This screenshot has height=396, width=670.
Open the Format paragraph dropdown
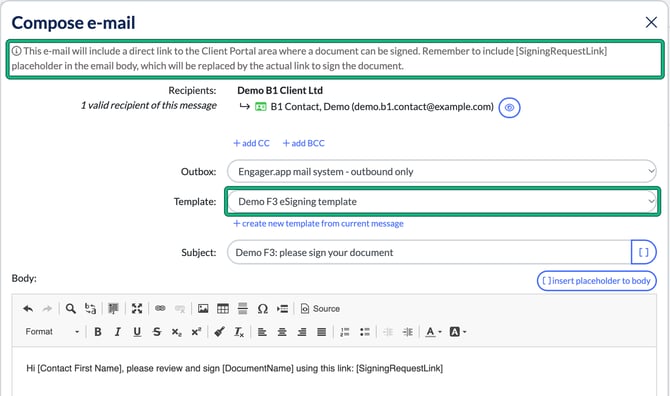click(52, 332)
